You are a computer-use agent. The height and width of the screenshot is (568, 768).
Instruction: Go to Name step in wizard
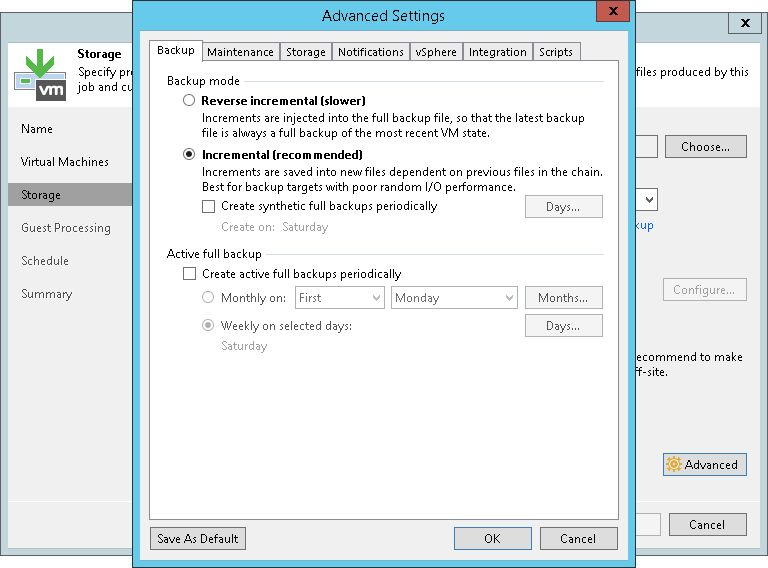coord(37,129)
